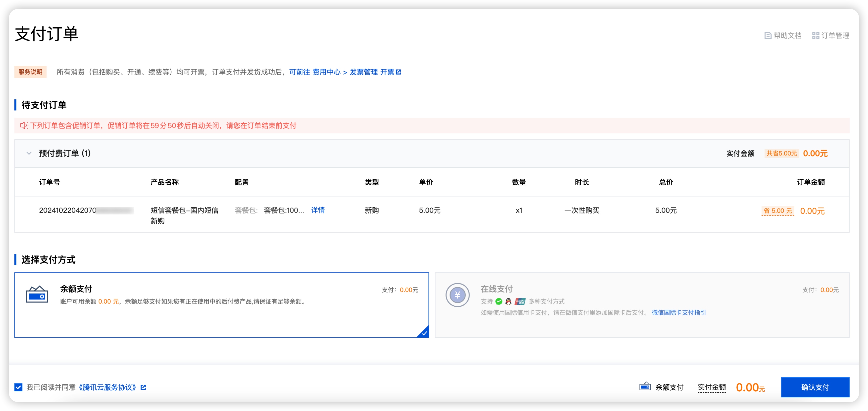Click the QQ penguin payment icon
Viewport: 868px width, 411px height.
pyautogui.click(x=508, y=301)
